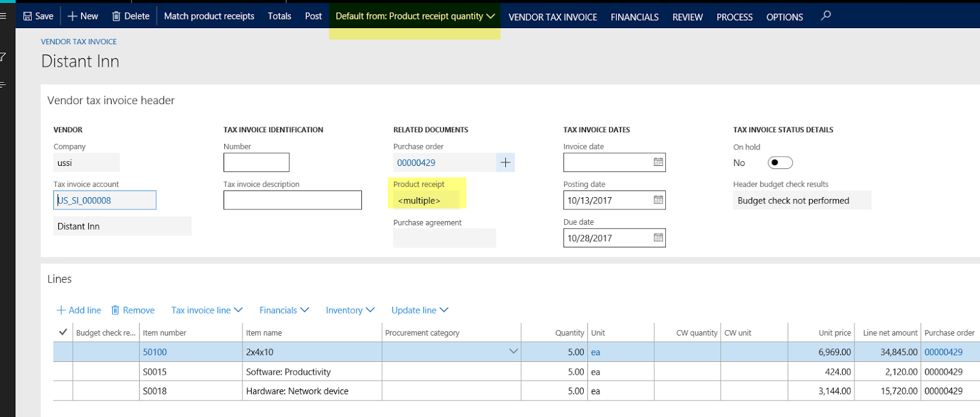
Task: Follow the VENDOR TAX INVOICE breadcrumb link
Action: [x=78, y=42]
